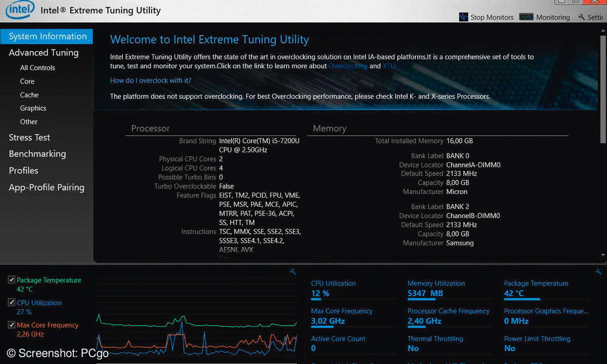
Task: Click the Logical CPU Cores value 4
Action: click(221, 168)
